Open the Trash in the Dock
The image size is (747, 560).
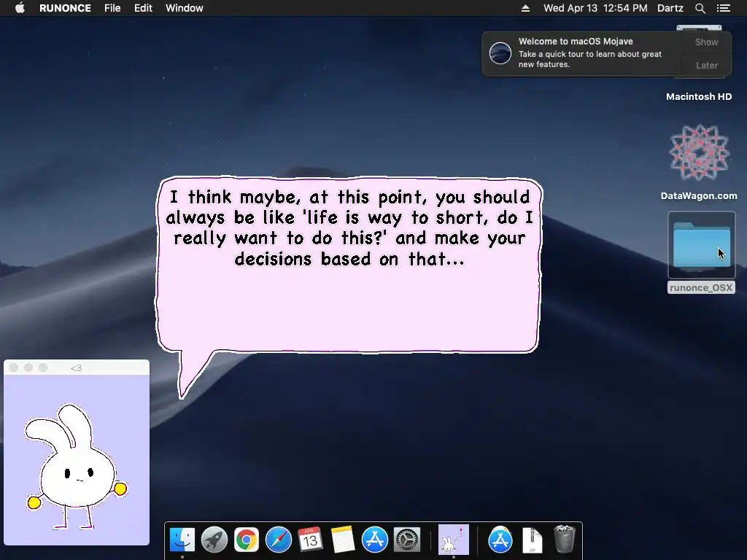pyautogui.click(x=565, y=539)
